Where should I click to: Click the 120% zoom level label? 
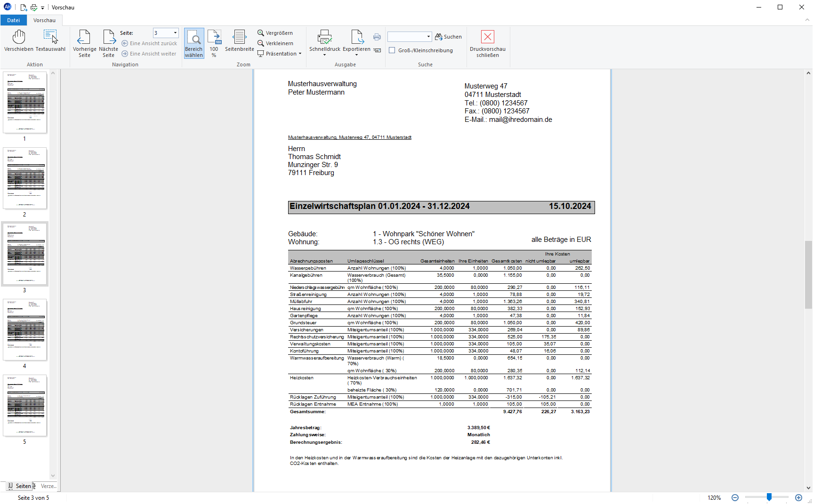714,498
